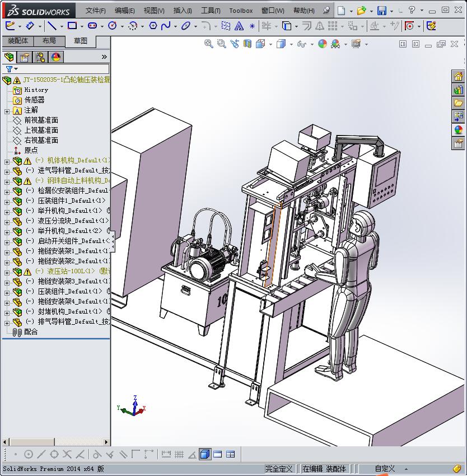Open Appearances task pane color ball
467x476 pixels.
click(x=459, y=130)
